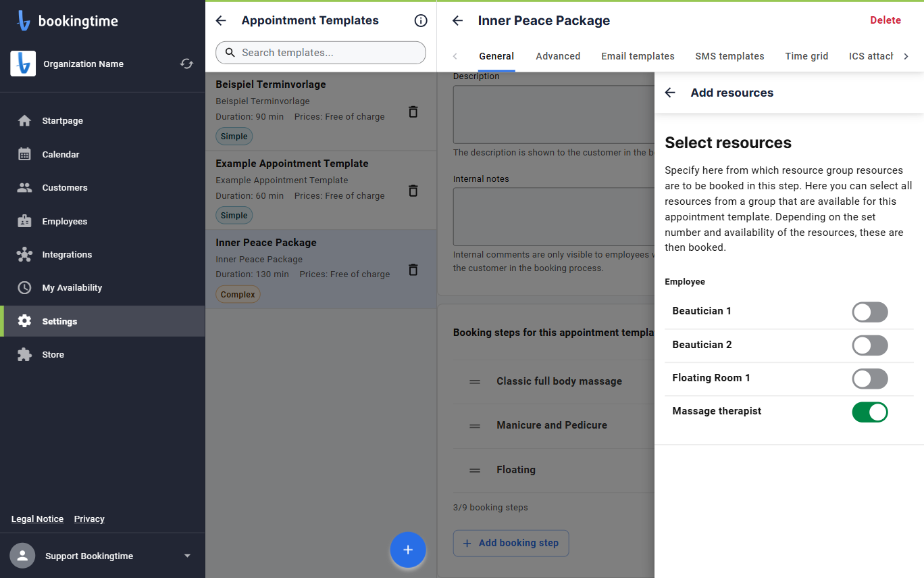Viewport: 924px width, 578px height.
Task: Open the Legal Notice link
Action: 38,519
